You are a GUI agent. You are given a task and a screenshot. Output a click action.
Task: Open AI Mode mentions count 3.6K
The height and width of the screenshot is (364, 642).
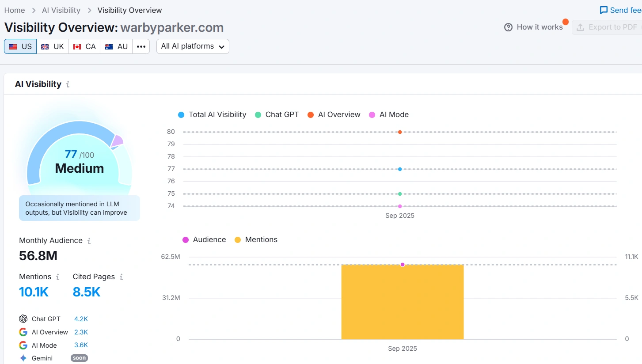click(x=81, y=345)
